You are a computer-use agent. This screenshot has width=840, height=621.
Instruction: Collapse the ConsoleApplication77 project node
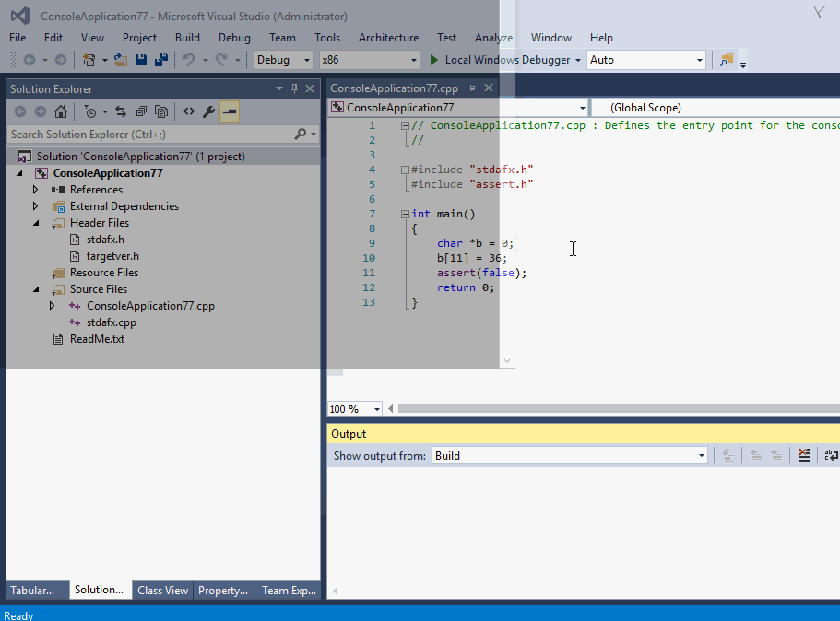coord(19,173)
